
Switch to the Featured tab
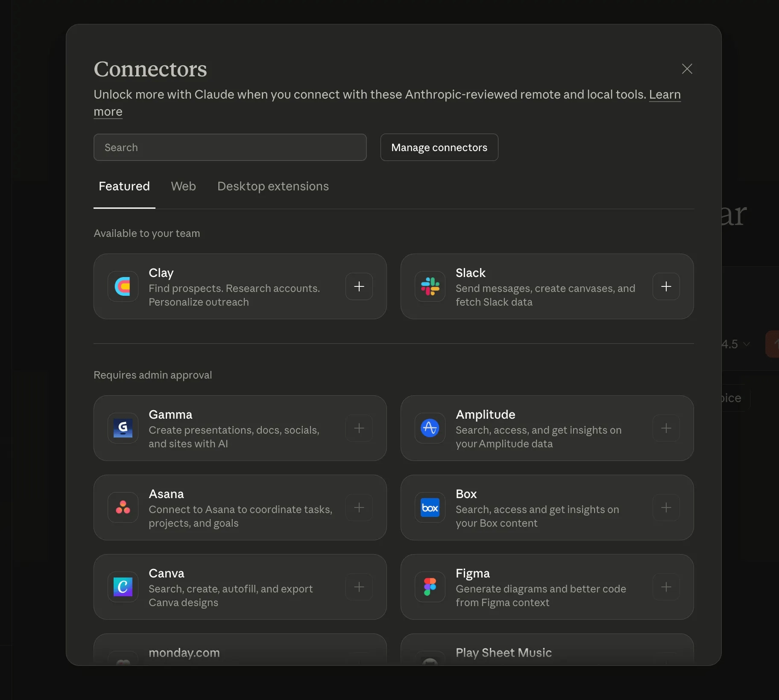124,187
